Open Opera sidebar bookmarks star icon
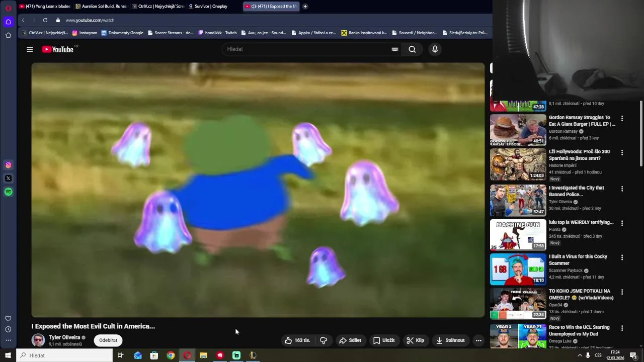 tap(8, 35)
